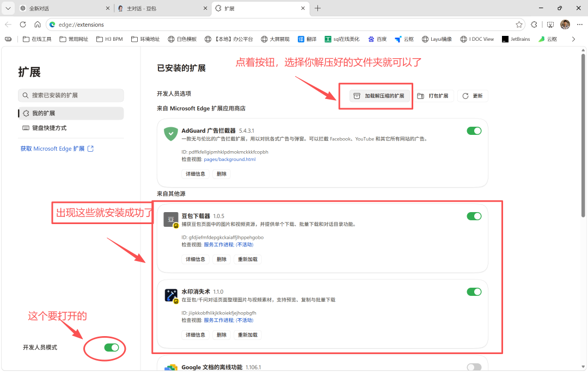Click 重新加载 for 豆包下载器
588x372 pixels.
[248, 259]
